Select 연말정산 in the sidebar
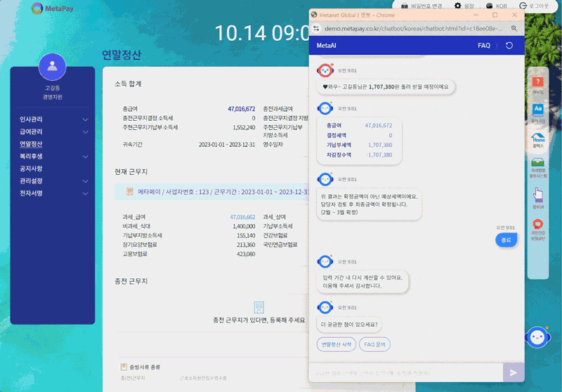 pos(31,144)
